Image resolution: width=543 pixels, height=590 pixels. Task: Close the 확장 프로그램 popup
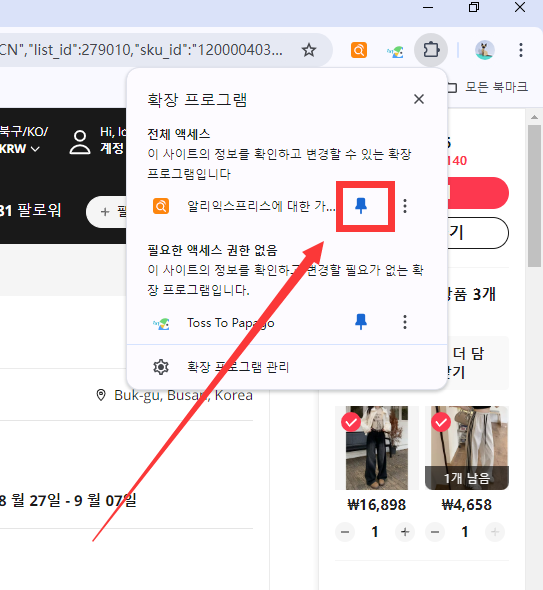(x=419, y=99)
